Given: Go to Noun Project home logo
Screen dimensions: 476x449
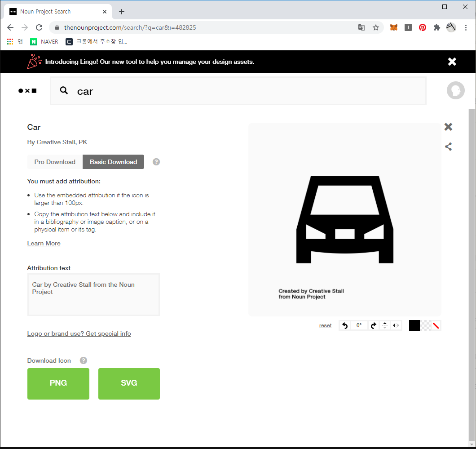Looking at the screenshot, I should (x=27, y=90).
